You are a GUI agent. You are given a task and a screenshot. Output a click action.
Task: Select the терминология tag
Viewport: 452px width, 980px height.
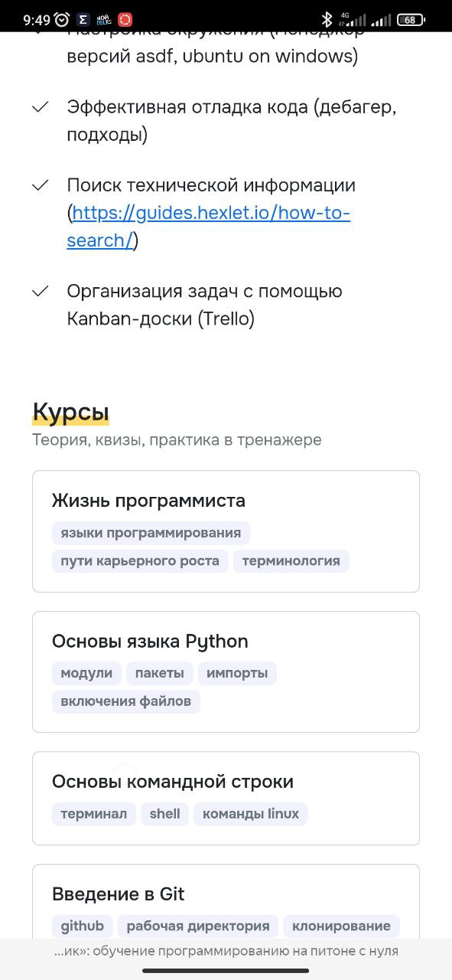pyautogui.click(x=291, y=561)
